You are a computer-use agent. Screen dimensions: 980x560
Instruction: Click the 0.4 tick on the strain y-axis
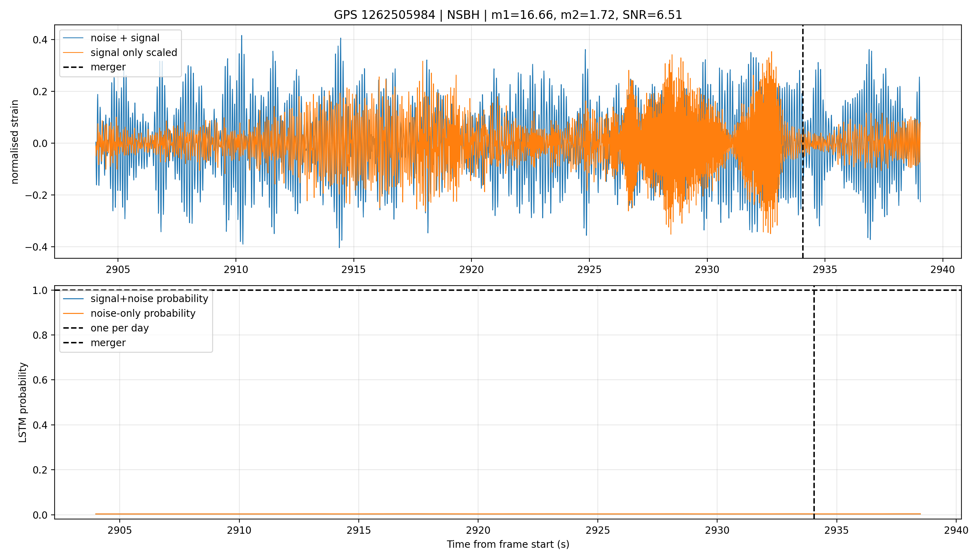pos(40,40)
